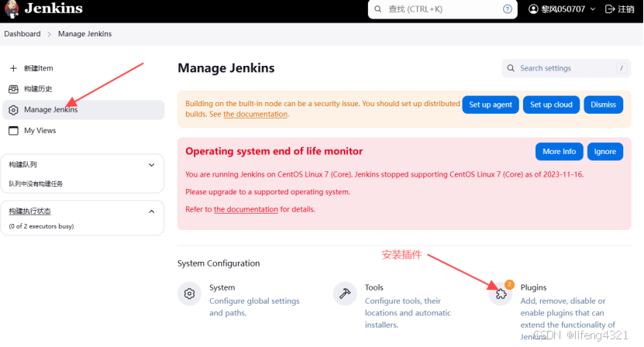Click the Set up cloud button
Viewport: 644px width, 347px height.
pyautogui.click(x=551, y=105)
